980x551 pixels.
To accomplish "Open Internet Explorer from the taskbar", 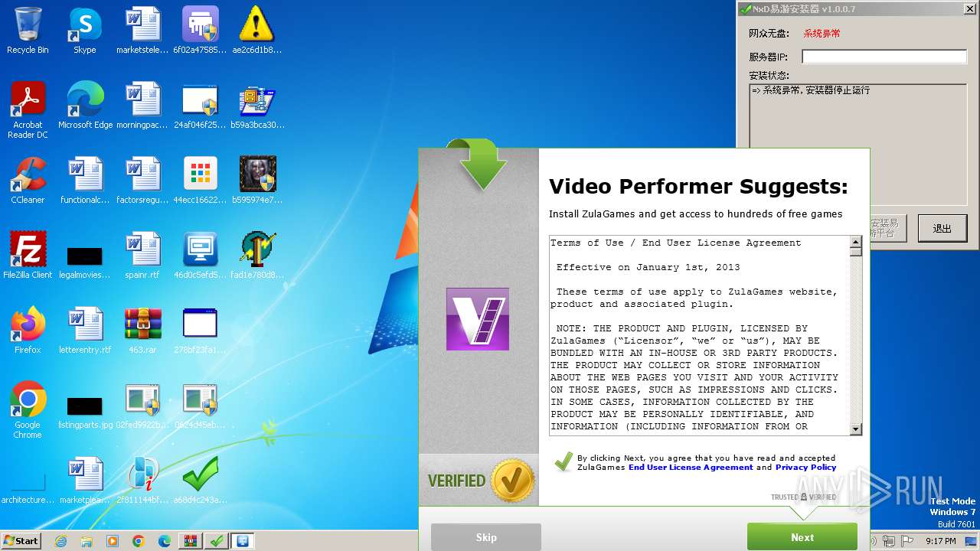I will click(x=60, y=541).
